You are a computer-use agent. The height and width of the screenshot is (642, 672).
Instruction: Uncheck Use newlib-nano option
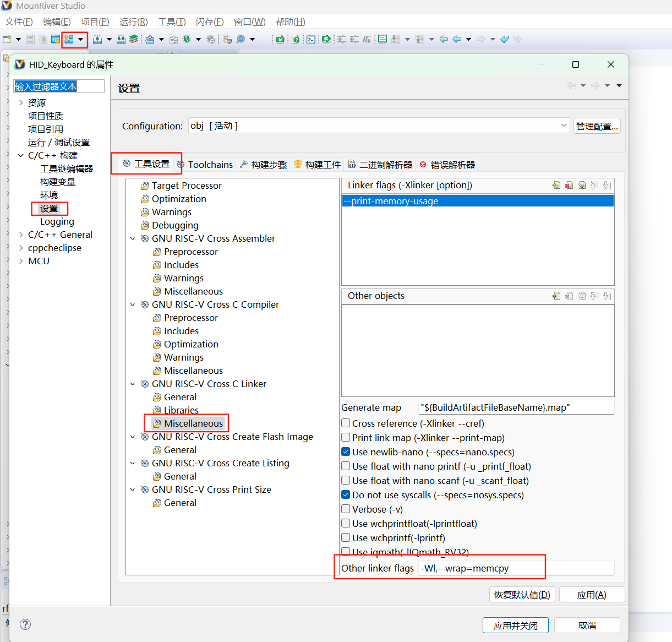click(346, 451)
